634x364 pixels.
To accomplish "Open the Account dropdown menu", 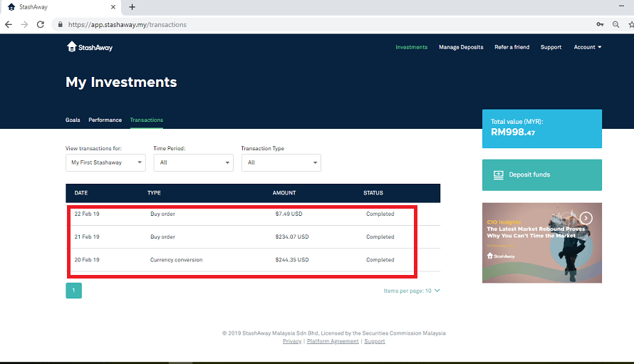I will 588,47.
